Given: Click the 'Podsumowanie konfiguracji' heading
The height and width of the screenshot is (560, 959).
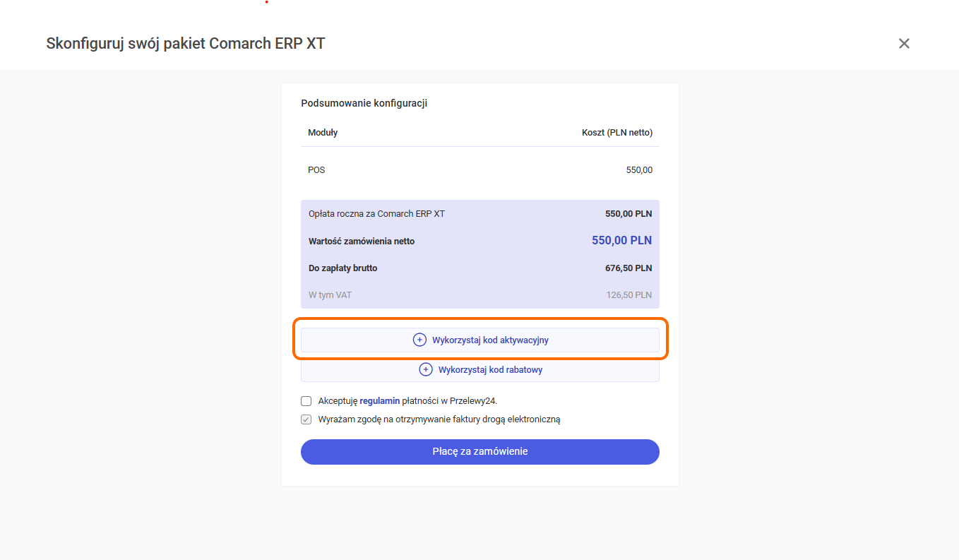Looking at the screenshot, I should (x=364, y=103).
